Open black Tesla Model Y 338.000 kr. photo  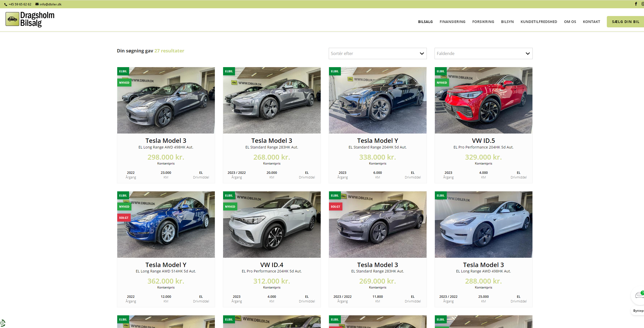[378, 100]
